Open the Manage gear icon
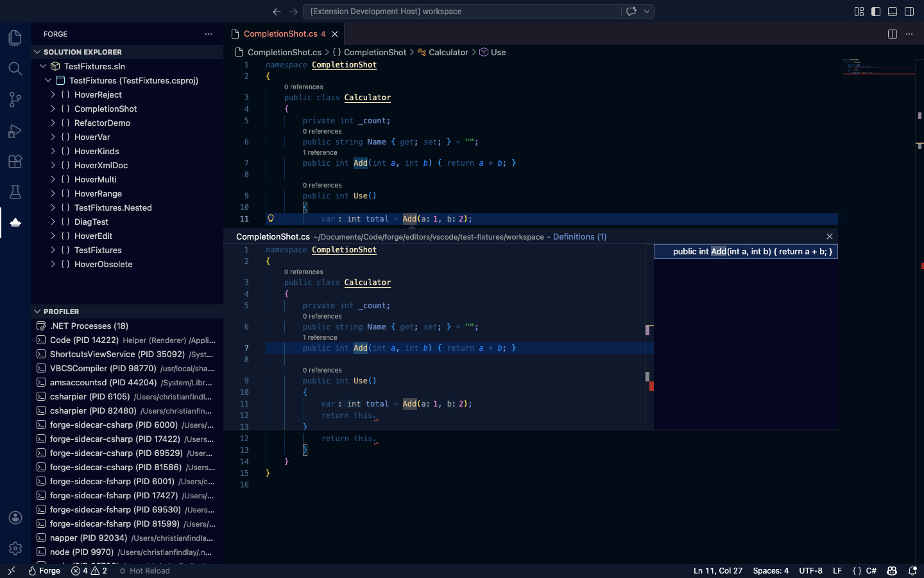924x578 pixels. click(x=15, y=548)
